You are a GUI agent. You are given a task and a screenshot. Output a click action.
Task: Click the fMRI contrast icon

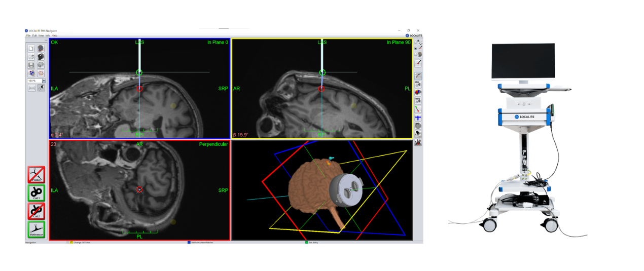[418, 101]
